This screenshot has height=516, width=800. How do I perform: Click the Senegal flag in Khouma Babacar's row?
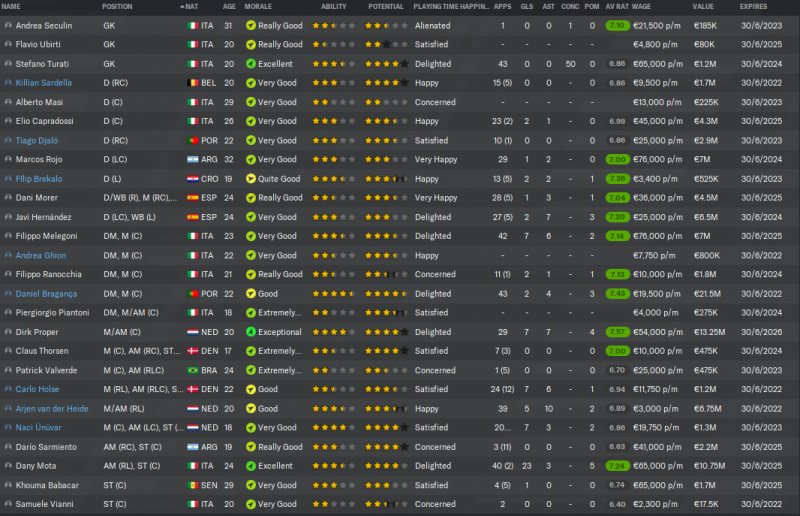pos(193,485)
